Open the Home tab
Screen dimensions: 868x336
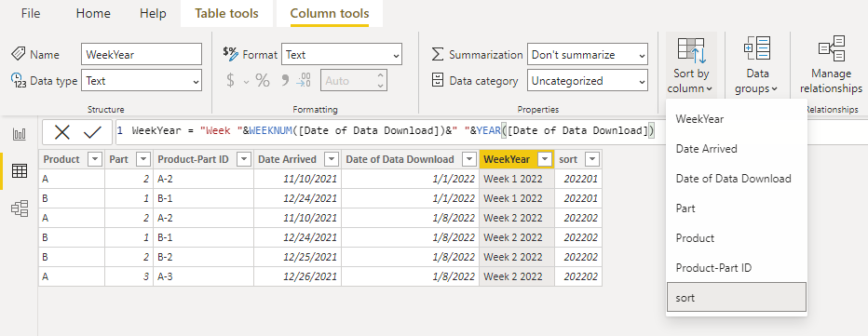click(x=93, y=13)
